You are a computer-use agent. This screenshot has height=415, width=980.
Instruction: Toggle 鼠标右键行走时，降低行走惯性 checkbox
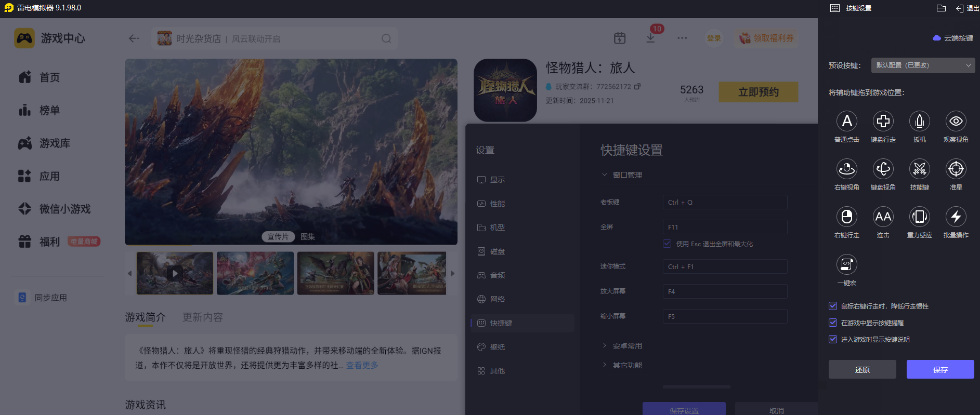[833, 306]
